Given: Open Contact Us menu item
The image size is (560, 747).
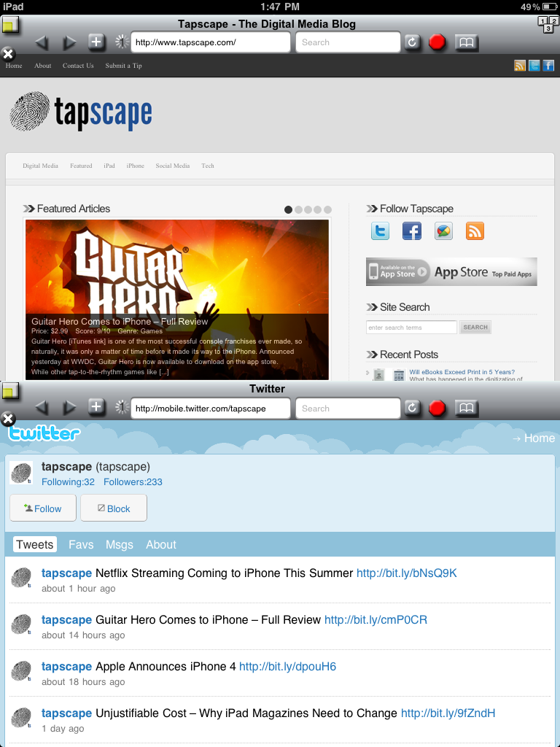Looking at the screenshot, I should click(x=78, y=66).
